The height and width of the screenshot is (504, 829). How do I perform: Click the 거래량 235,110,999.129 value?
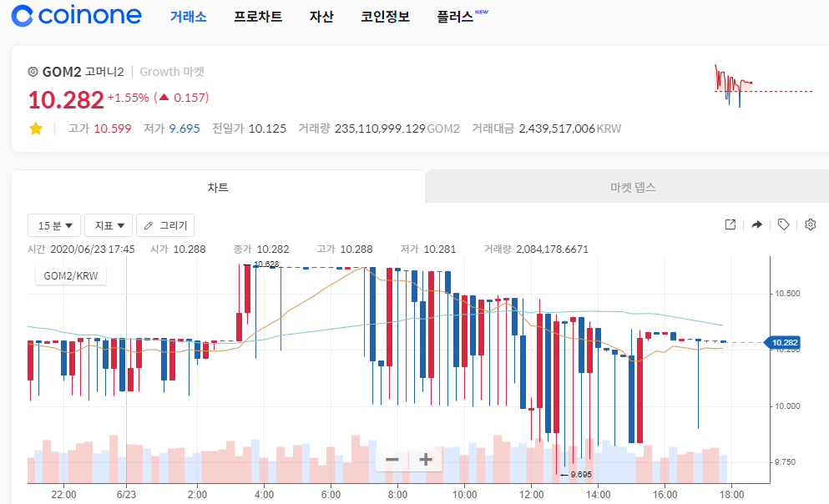(378, 129)
